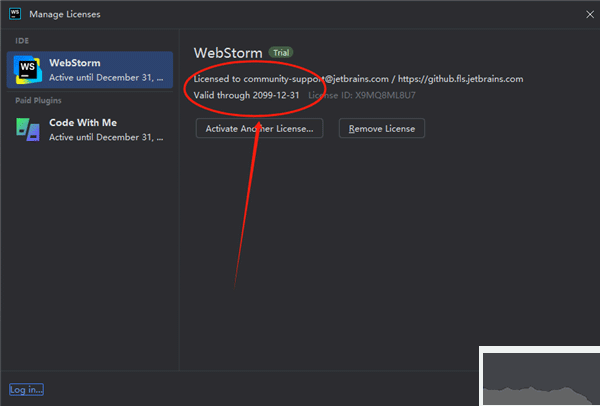The image size is (600, 406).
Task: Select the WebStorm entry in IDE list
Action: [90, 70]
